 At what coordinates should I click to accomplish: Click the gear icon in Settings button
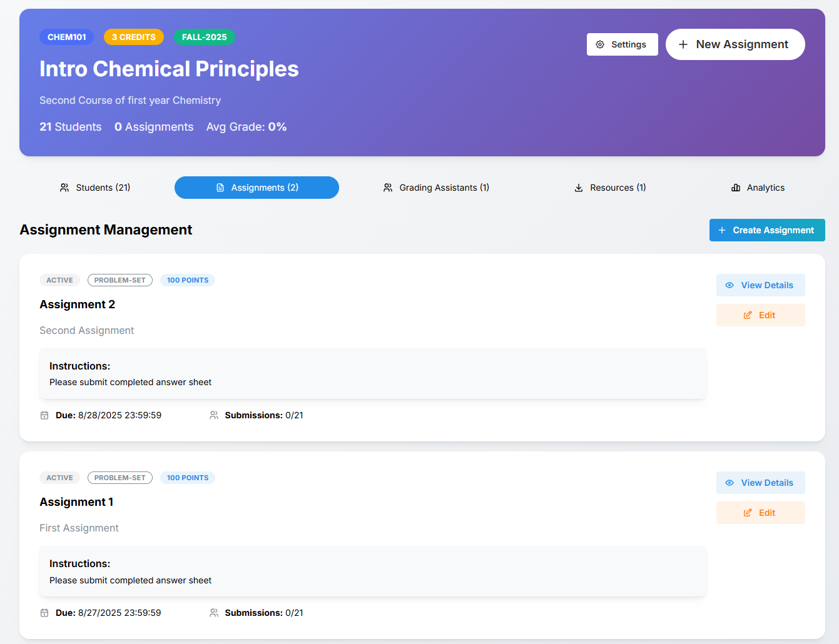click(600, 44)
